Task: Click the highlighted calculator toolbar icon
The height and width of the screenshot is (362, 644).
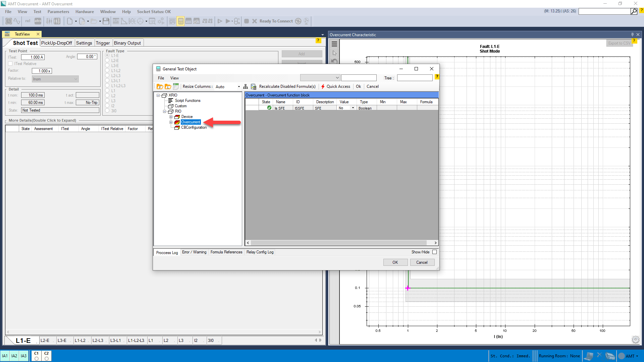Action: pos(180,21)
